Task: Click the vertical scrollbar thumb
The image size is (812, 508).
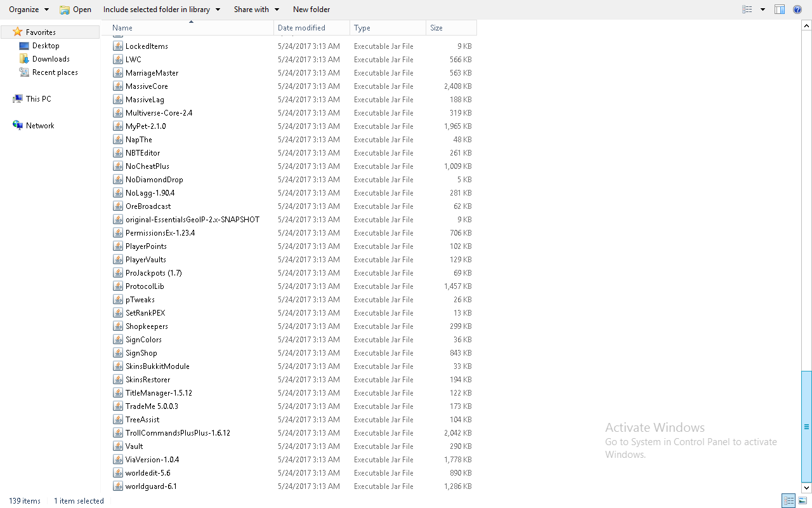Action: pyautogui.click(x=807, y=427)
